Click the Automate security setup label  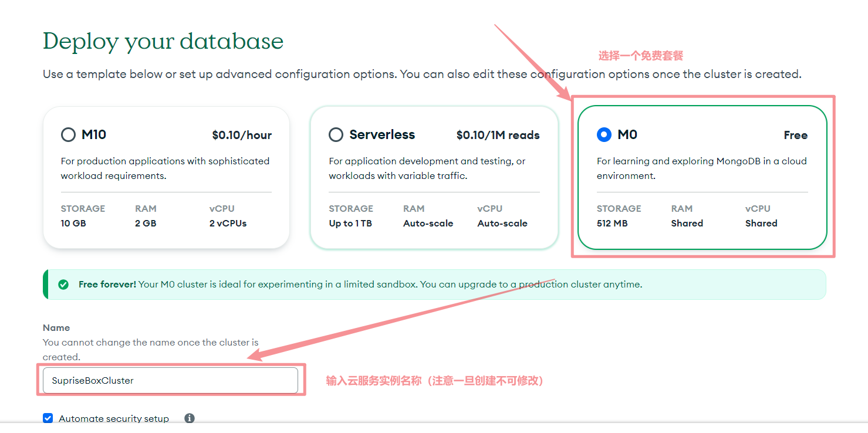click(x=114, y=418)
